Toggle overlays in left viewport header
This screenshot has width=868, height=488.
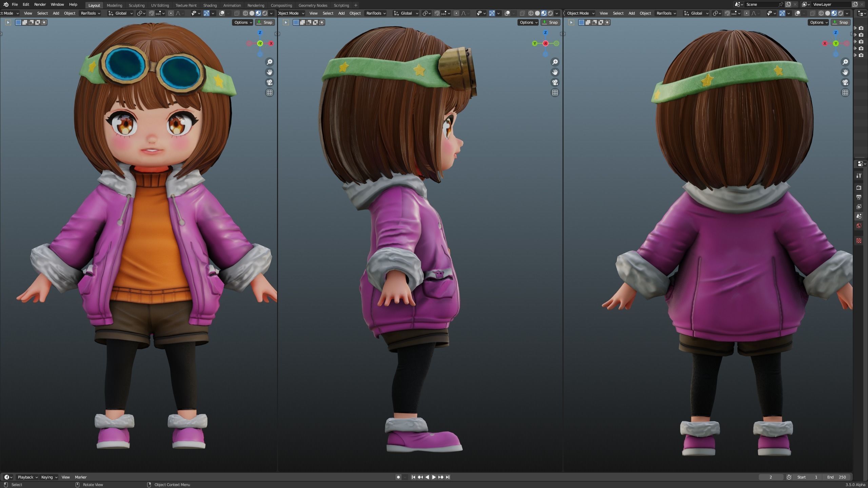pos(222,13)
